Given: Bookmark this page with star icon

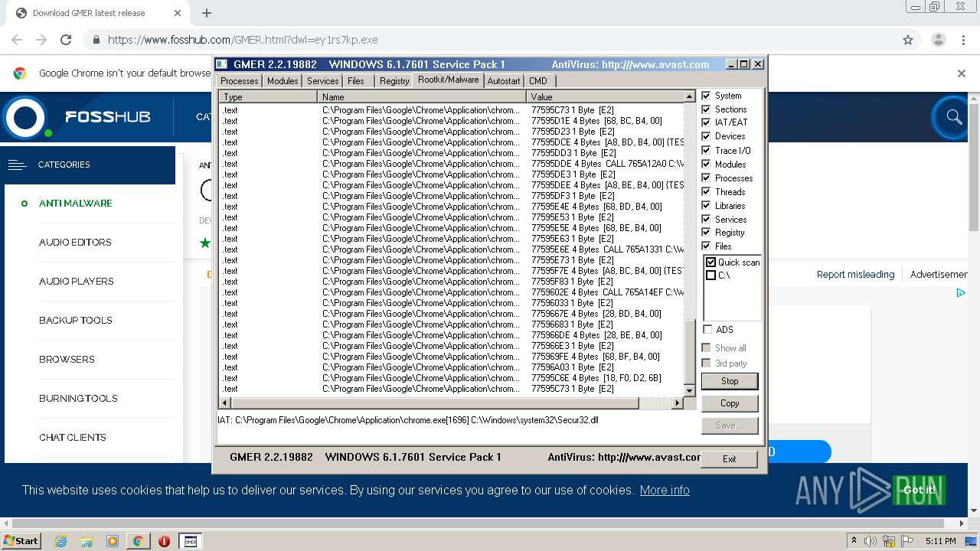Looking at the screenshot, I should (908, 40).
